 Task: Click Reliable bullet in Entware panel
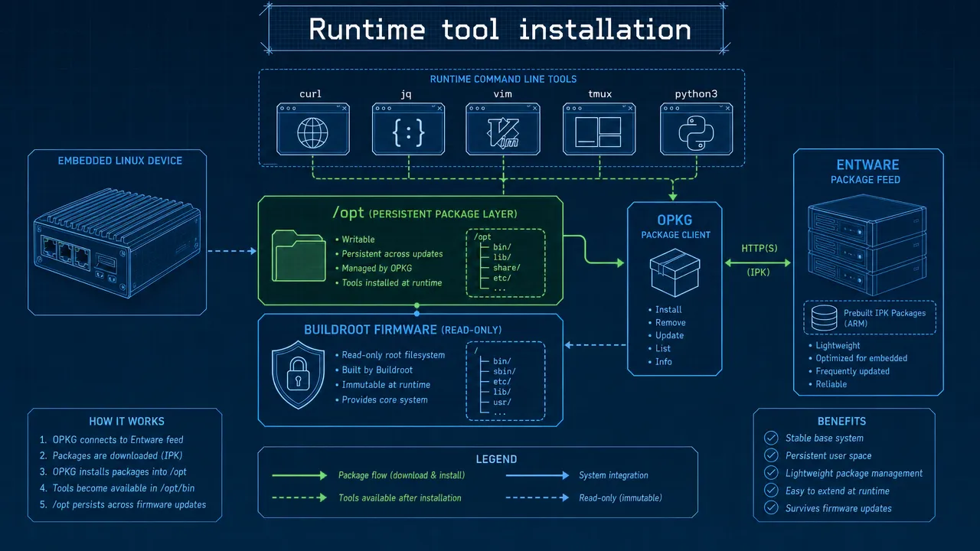pyautogui.click(x=831, y=384)
